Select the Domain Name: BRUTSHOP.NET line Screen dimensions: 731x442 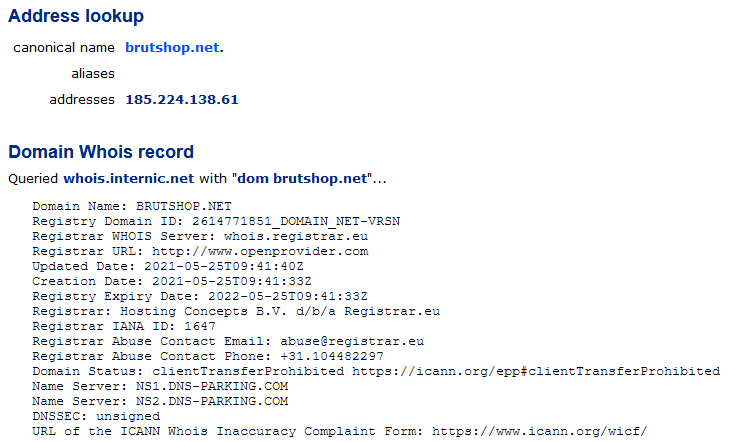click(x=132, y=206)
